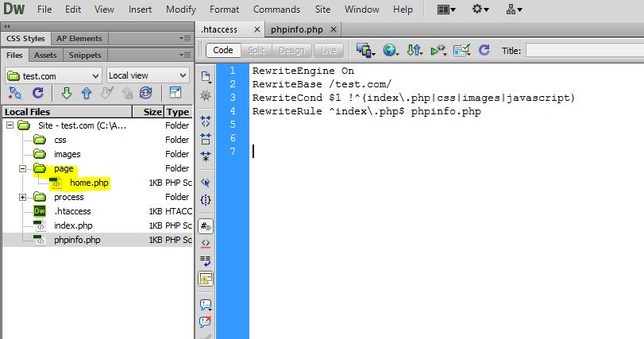Switch to the phpinfo.php document tab
This screenshot has height=339, width=644.
tap(296, 29)
